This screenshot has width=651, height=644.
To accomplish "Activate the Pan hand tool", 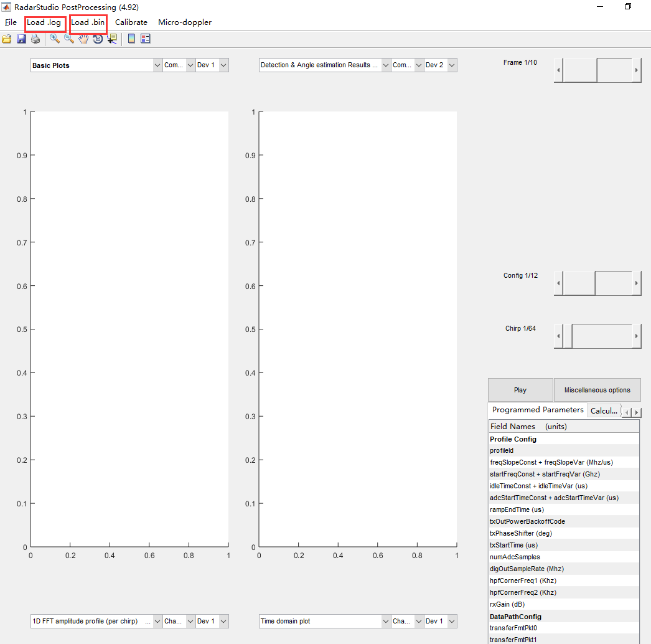I will [83, 39].
